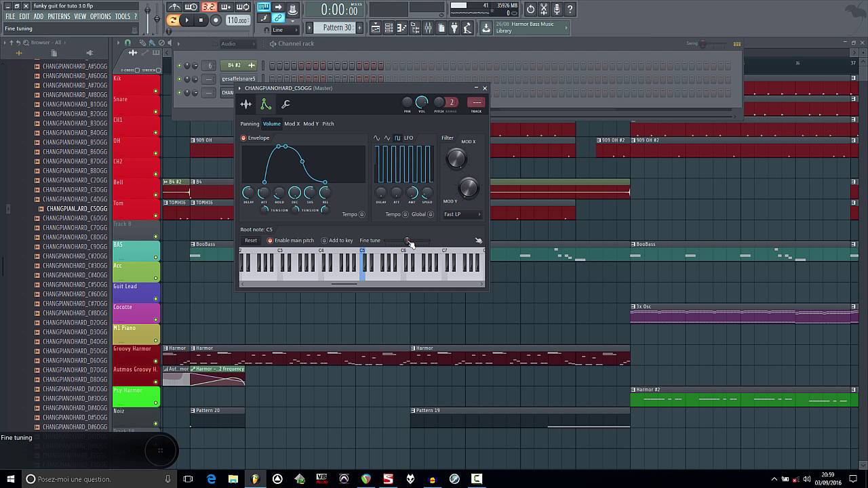Image resolution: width=868 pixels, height=488 pixels.
Task: Switch to the Panning envelope tab
Action: click(x=250, y=124)
